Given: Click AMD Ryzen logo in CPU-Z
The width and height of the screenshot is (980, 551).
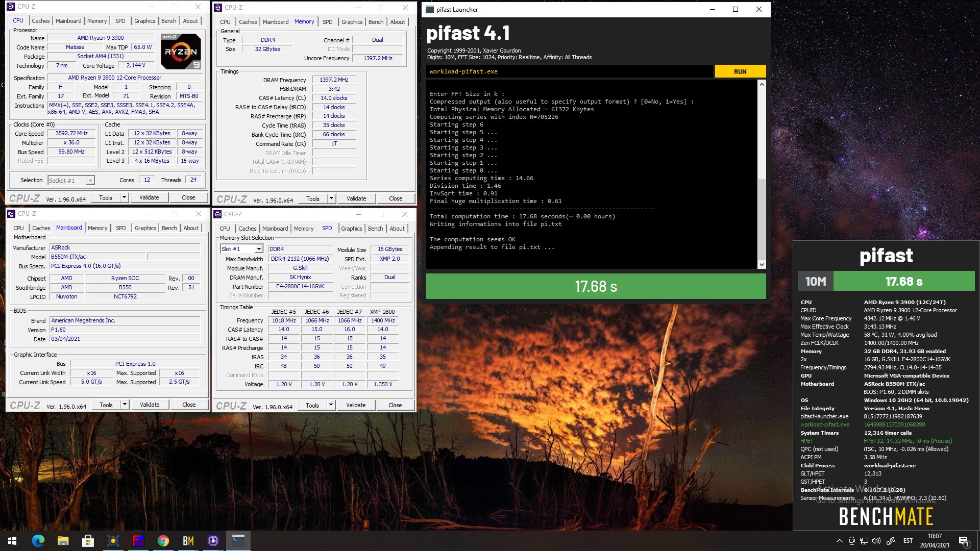Looking at the screenshot, I should point(181,51).
